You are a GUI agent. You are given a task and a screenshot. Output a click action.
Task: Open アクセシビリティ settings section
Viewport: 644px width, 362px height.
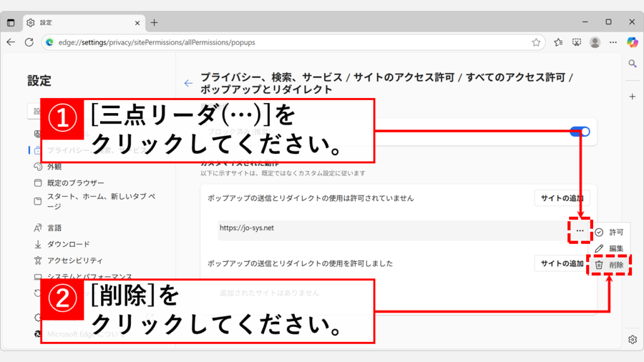75,261
